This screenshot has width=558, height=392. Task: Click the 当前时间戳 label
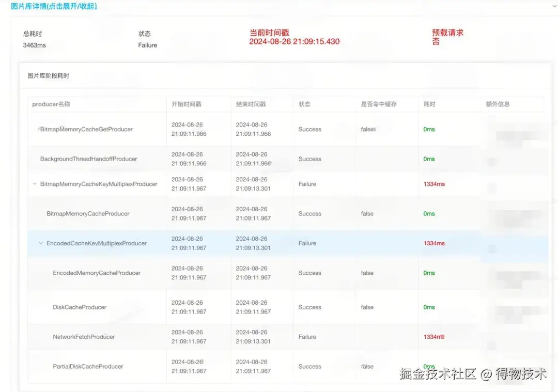point(269,33)
